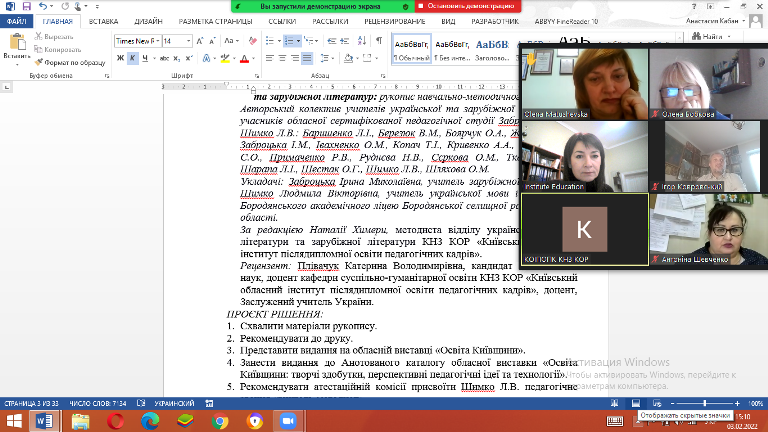The image size is (768, 432).
Task: Open the font name dropdown (Times New Roman)
Action: click(158, 41)
